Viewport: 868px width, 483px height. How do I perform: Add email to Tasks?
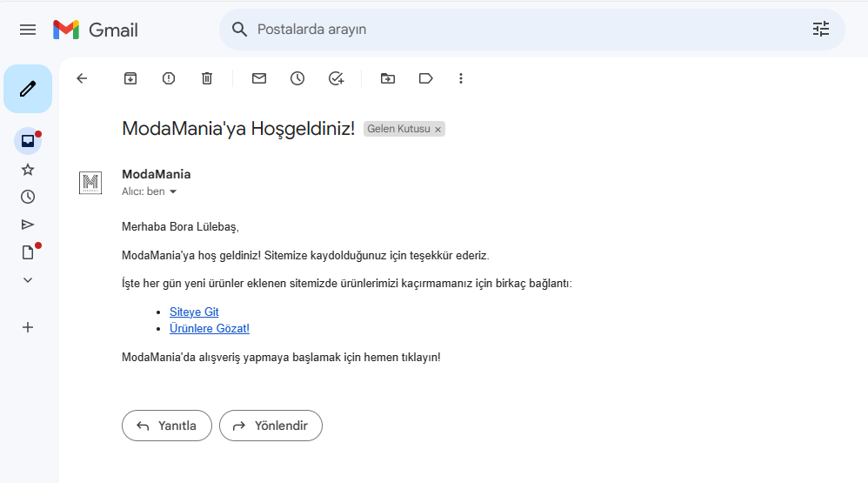point(336,78)
